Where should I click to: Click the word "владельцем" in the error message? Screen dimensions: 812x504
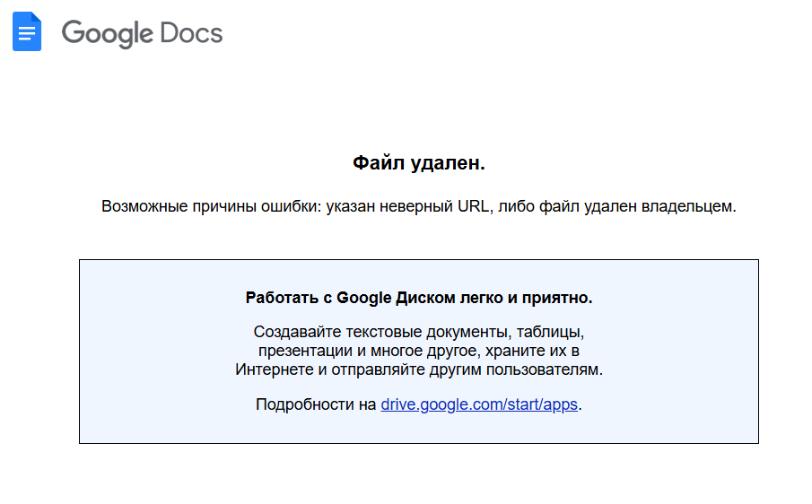[x=686, y=206]
